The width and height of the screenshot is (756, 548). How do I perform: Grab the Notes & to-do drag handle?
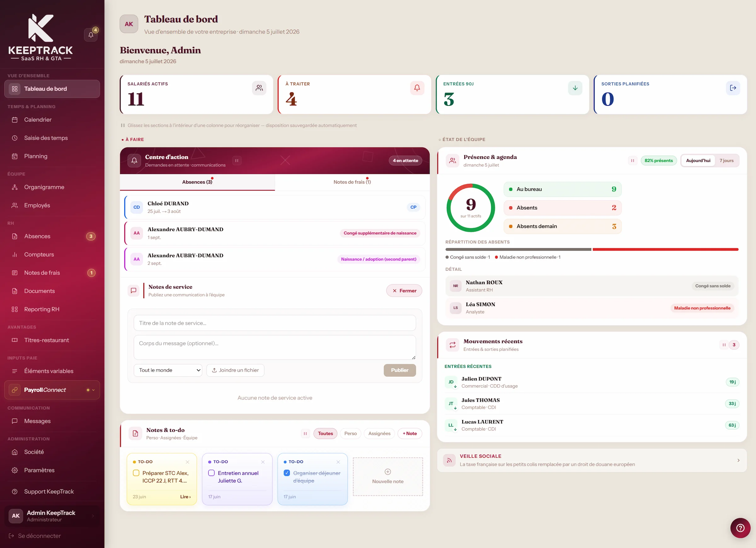pos(305,434)
